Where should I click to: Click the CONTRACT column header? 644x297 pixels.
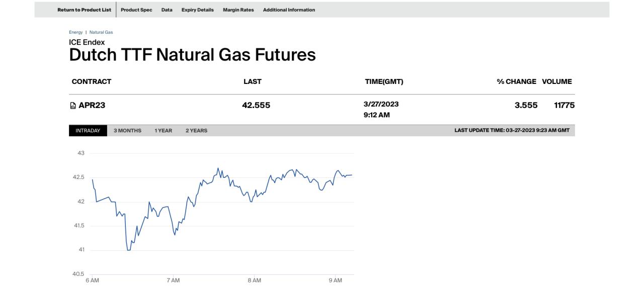tap(92, 81)
